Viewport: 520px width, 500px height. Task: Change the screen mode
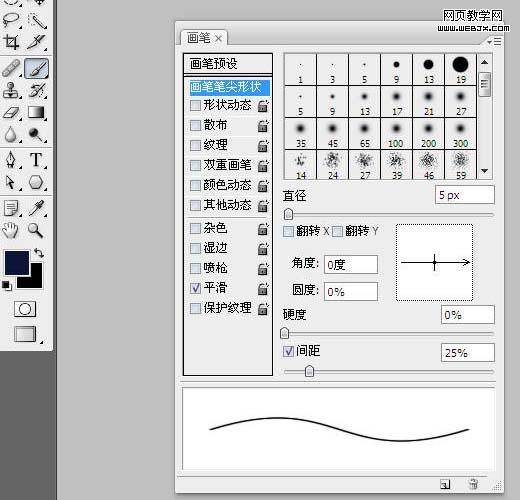pos(26,334)
